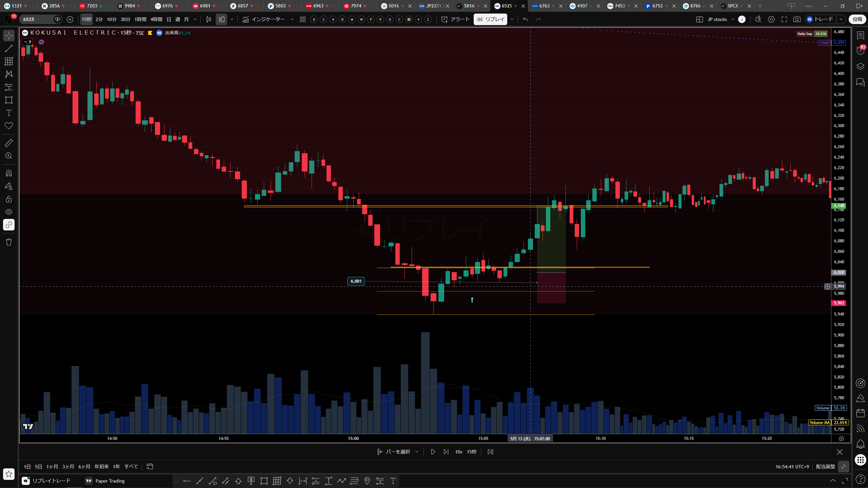Toggle lock all drawing tools

[x=9, y=199]
